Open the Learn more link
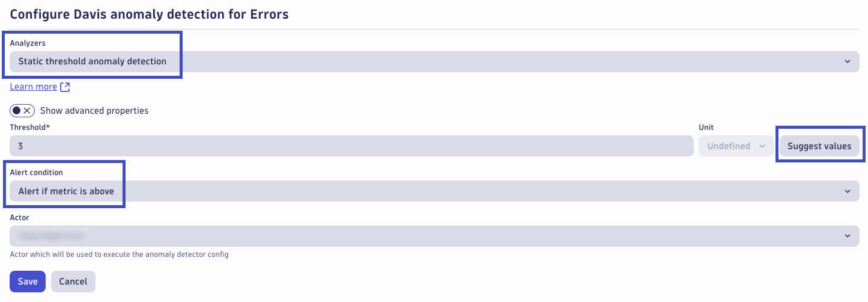This screenshot has height=302, width=868. tap(33, 87)
